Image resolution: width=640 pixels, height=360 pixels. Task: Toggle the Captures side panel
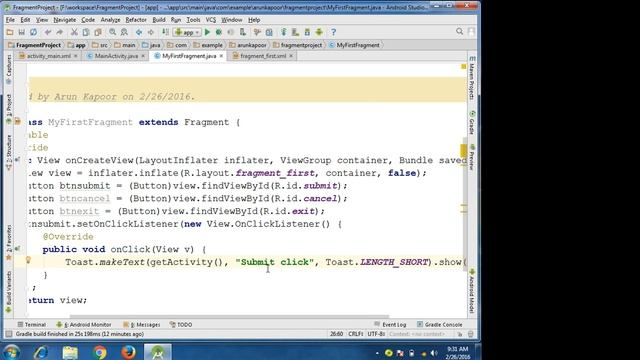click(9, 70)
